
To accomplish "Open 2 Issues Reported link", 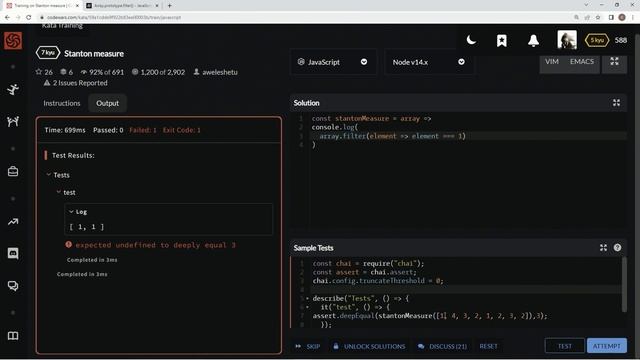I will [x=76, y=83].
